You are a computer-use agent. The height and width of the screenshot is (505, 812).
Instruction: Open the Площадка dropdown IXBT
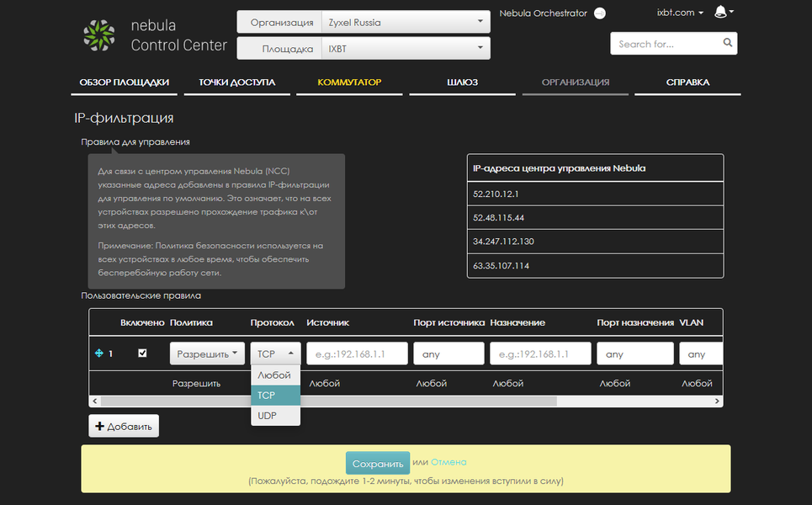406,49
